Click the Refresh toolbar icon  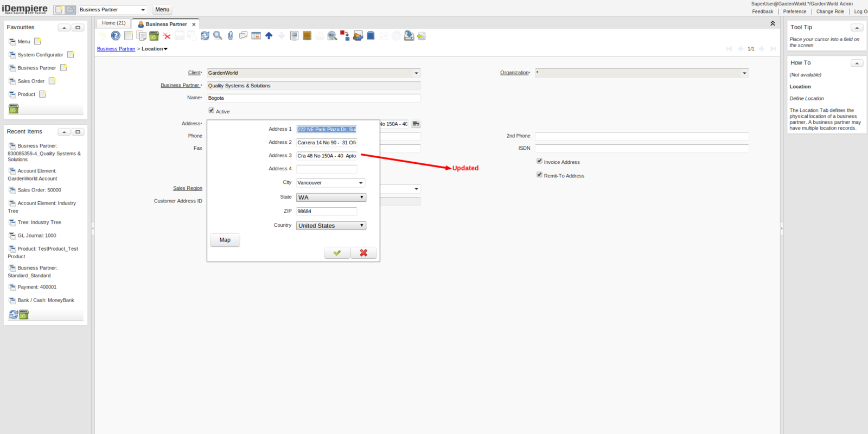point(205,36)
